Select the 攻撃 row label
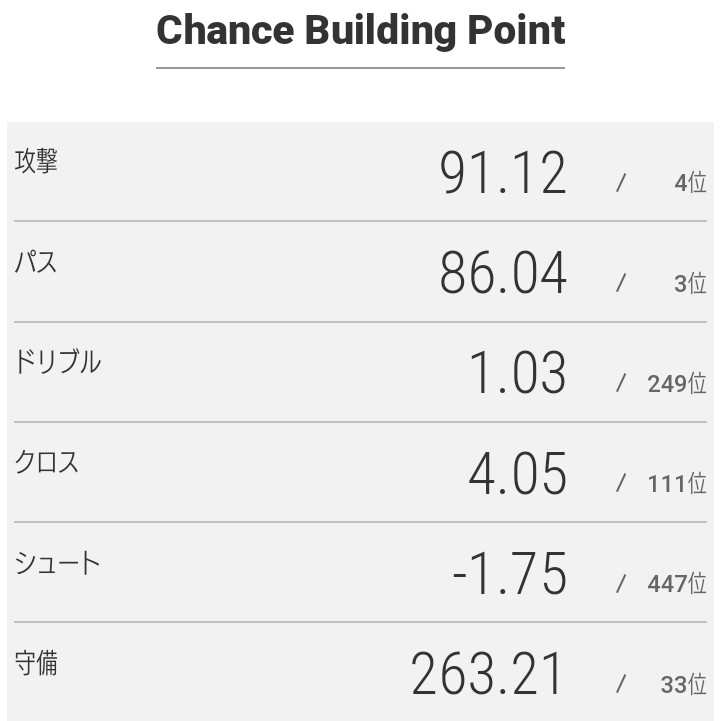Viewport: 720px width, 721px height. (36, 162)
